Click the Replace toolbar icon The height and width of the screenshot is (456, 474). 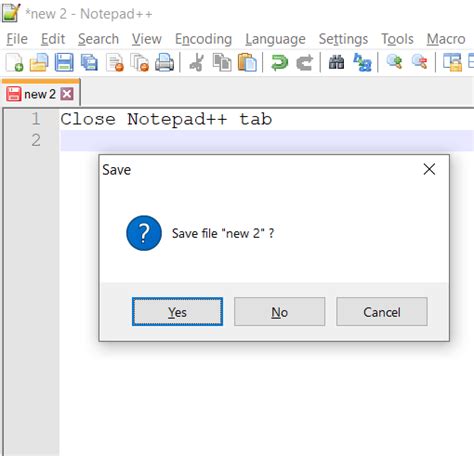[362, 63]
